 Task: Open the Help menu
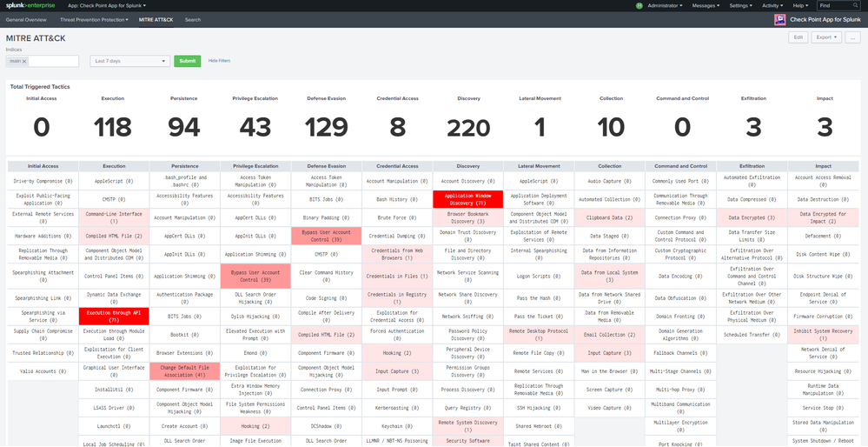(799, 5)
